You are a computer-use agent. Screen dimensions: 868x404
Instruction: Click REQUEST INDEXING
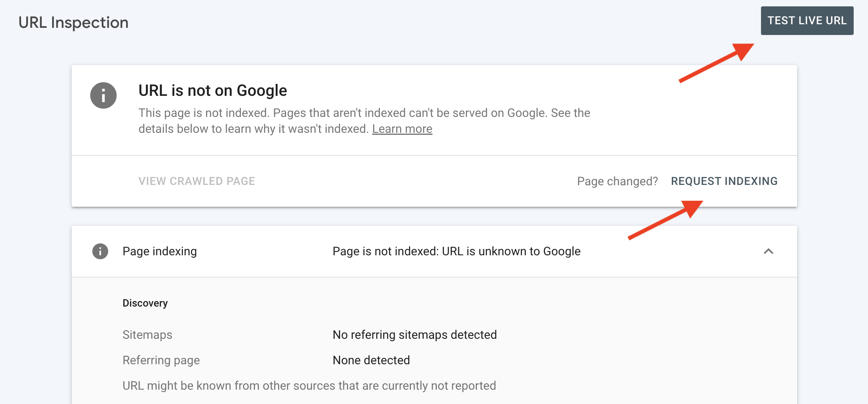[x=724, y=181]
